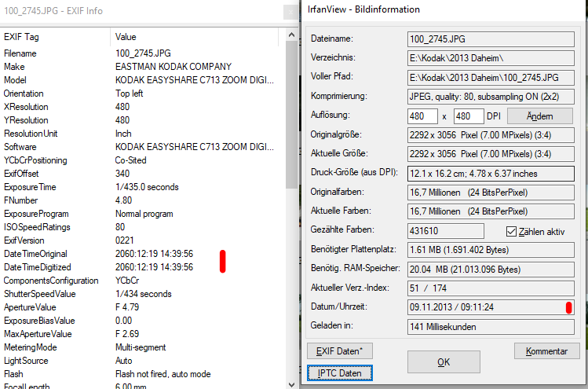Close the EXIF Info window
Viewport: 588px width, 389px height.
290,12
